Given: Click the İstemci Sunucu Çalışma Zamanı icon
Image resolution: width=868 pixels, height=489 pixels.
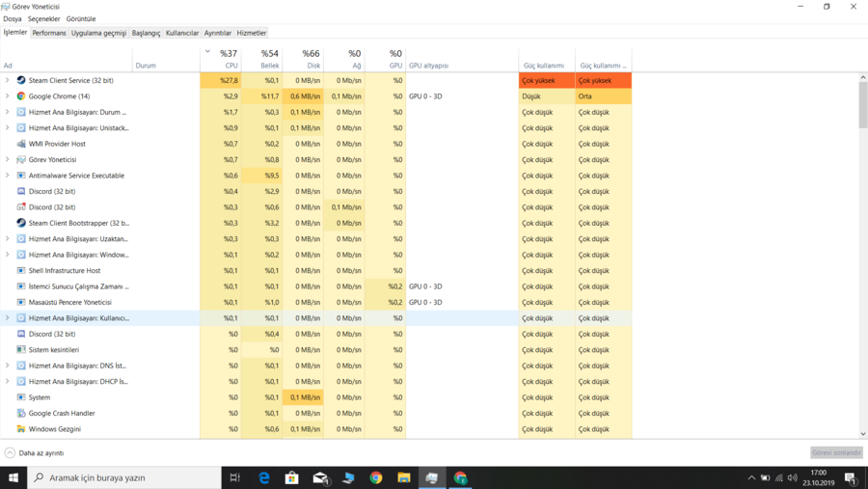Looking at the screenshot, I should pos(21,286).
